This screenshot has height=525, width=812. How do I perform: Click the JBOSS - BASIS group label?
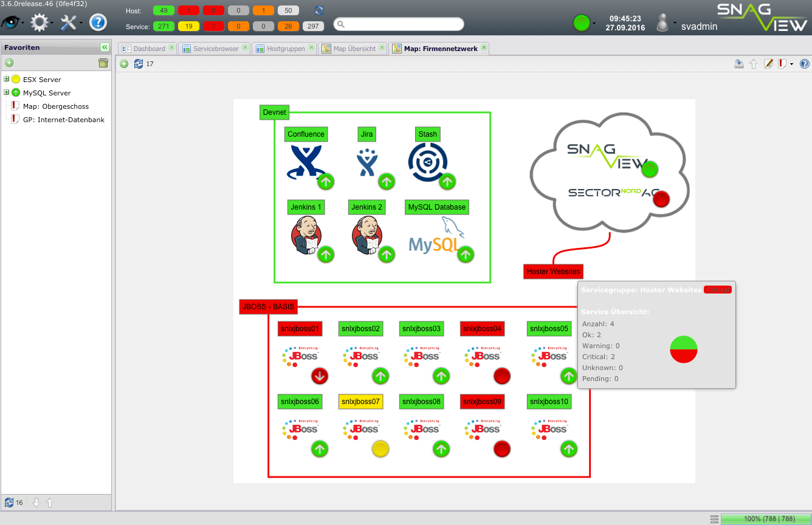[x=267, y=307]
